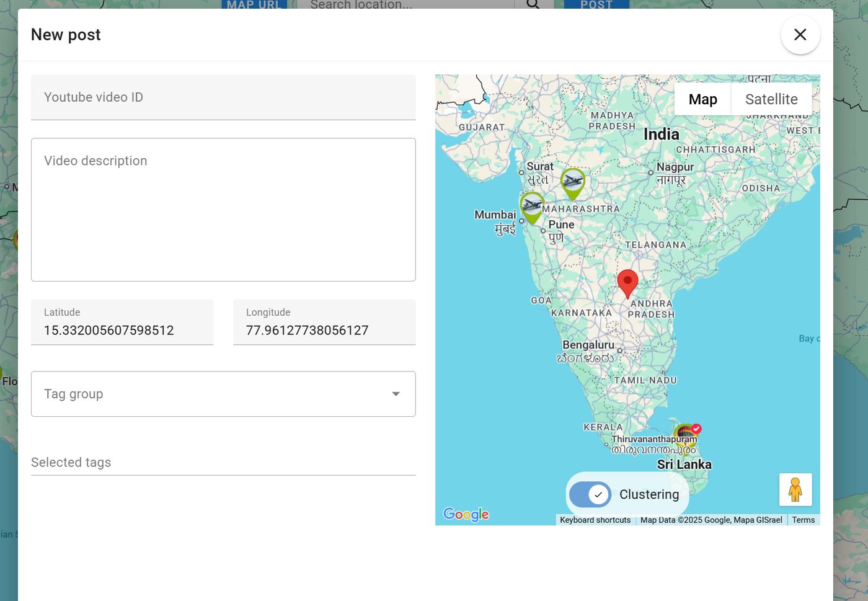Click the Latitude input field

[122, 323]
